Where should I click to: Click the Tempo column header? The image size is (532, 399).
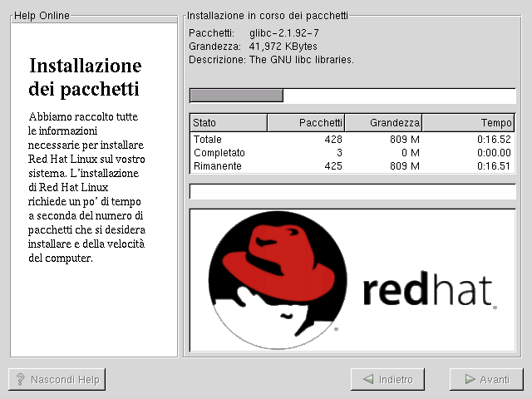pyautogui.click(x=468, y=123)
